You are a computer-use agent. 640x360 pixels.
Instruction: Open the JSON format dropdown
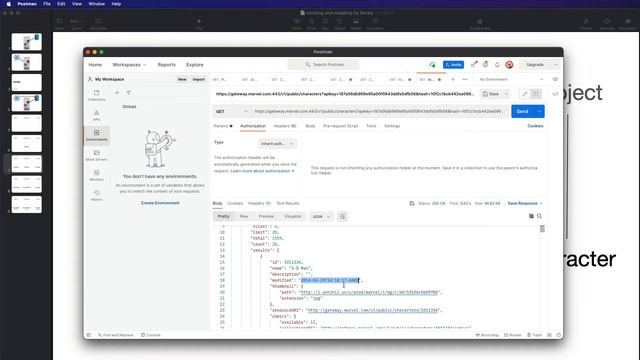321,216
